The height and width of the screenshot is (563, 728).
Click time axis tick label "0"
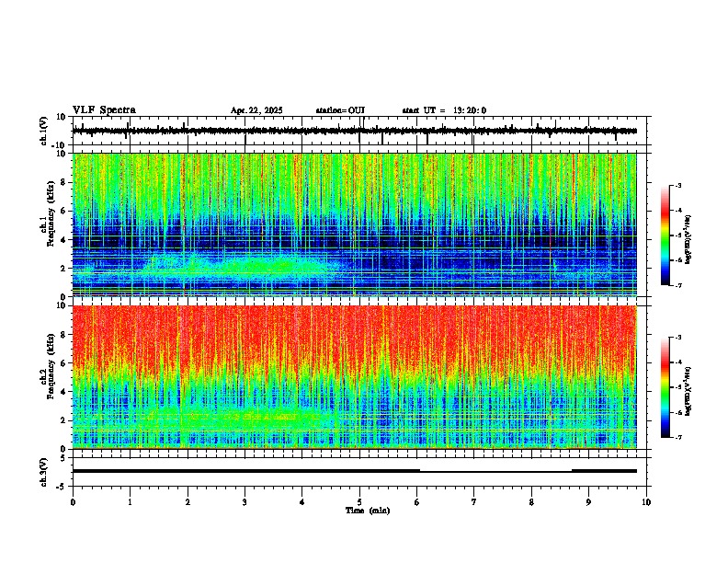tap(73, 502)
